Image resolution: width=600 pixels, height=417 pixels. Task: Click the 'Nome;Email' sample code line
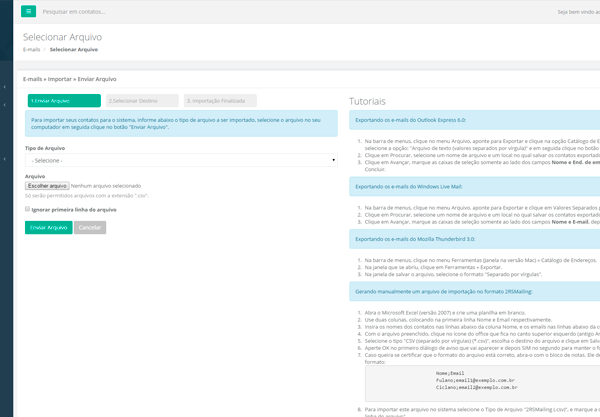coord(450,373)
